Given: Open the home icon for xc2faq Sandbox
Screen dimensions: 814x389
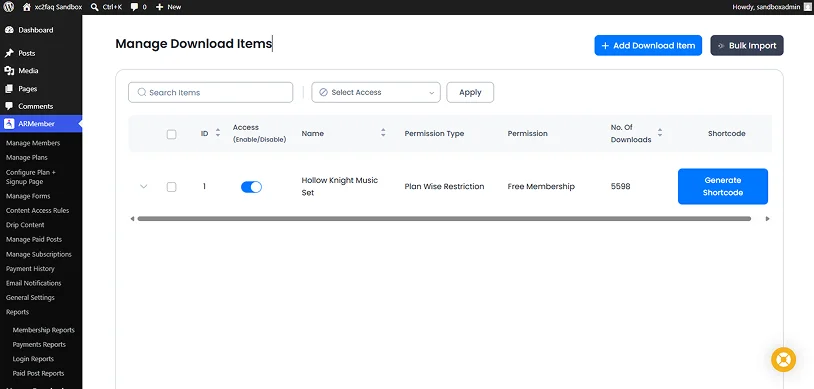Looking at the screenshot, I should pos(27,7).
